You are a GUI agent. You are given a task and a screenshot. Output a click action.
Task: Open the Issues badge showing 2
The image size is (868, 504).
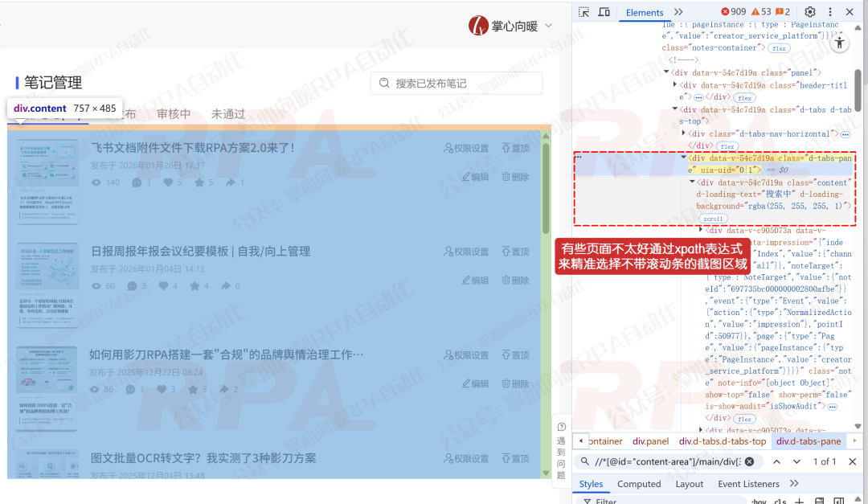tap(784, 11)
